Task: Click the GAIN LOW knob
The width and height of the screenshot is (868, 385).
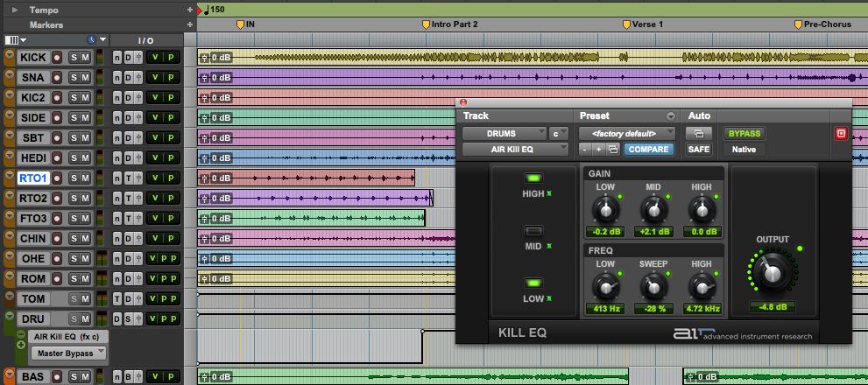Action: pos(605,210)
